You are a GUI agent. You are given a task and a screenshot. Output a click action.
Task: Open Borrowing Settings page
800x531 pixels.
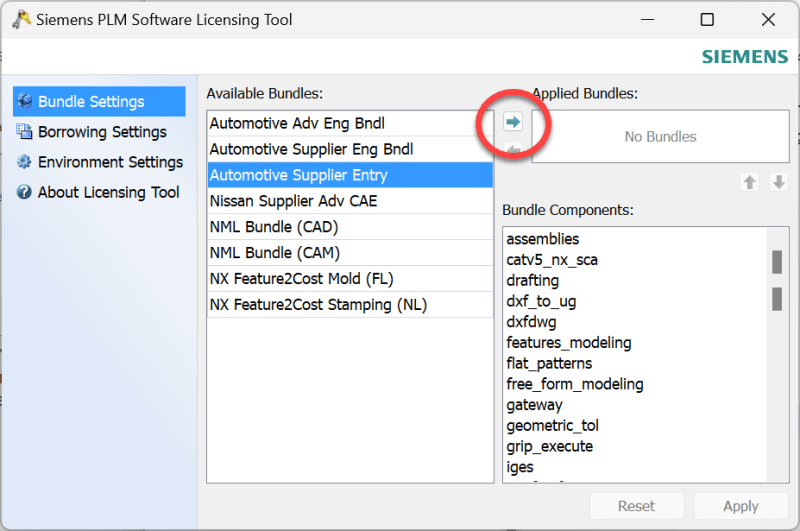(99, 132)
